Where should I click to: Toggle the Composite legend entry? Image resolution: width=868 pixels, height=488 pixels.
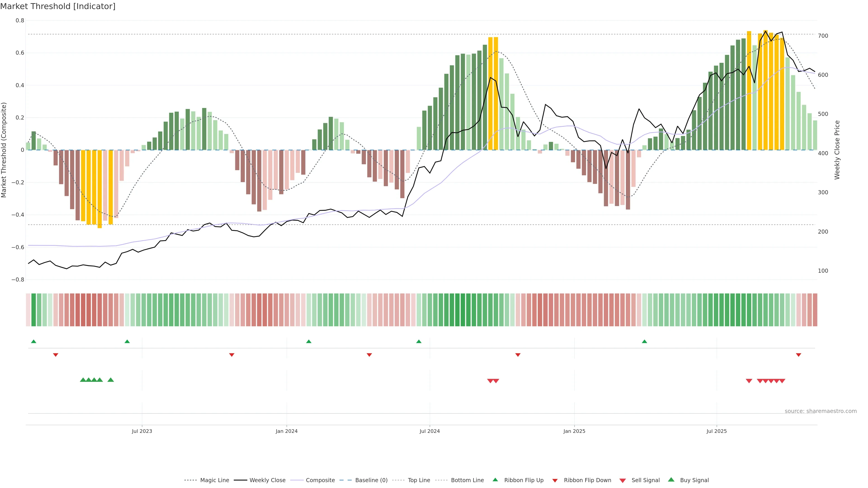click(x=320, y=480)
